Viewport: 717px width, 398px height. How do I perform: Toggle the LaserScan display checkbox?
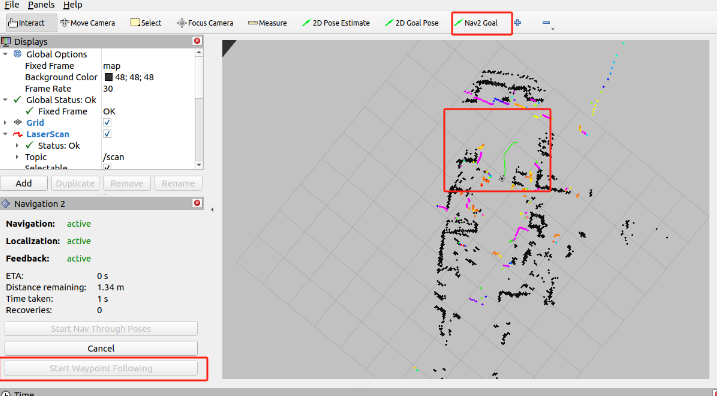[x=107, y=134]
